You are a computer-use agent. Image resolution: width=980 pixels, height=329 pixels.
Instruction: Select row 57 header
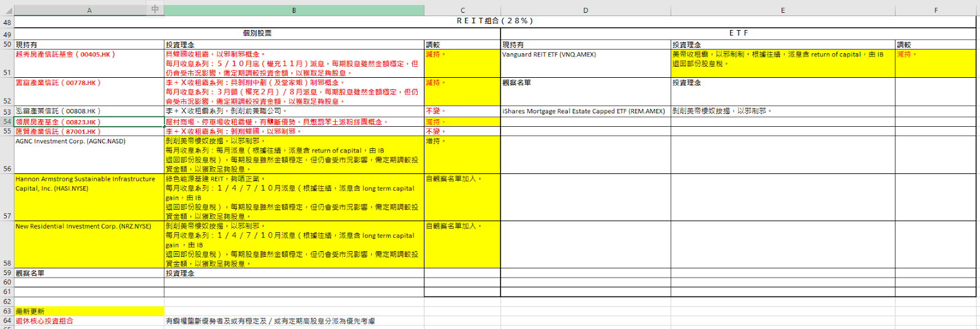[7, 197]
